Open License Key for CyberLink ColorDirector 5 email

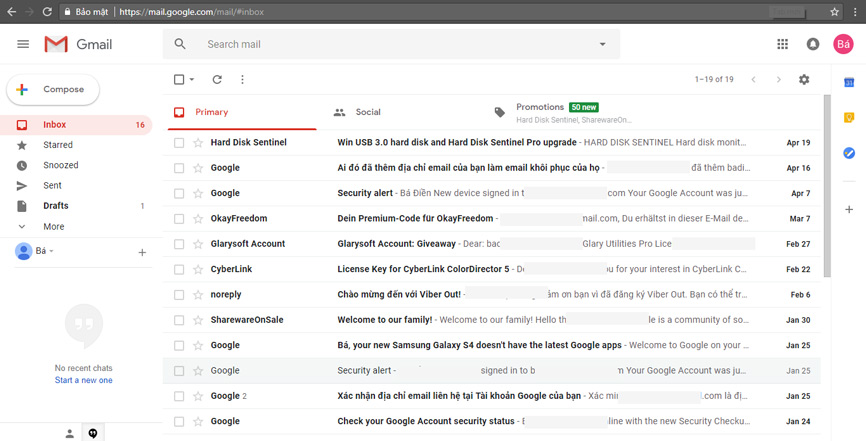[x=492, y=270]
